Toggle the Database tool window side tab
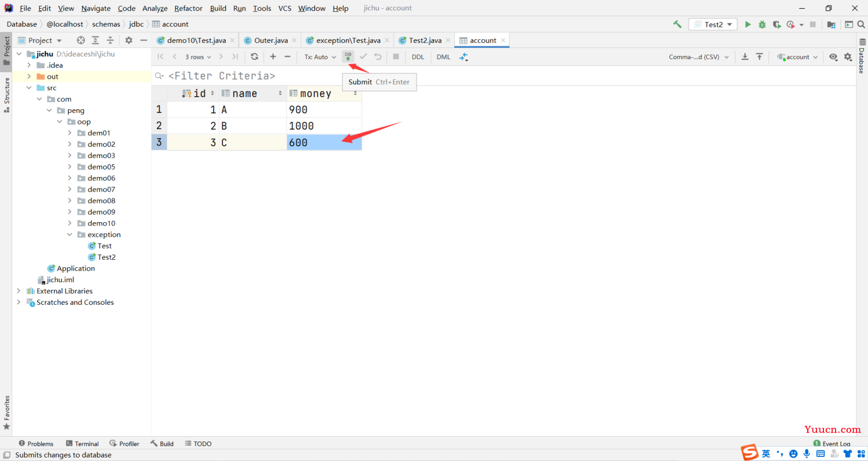The height and width of the screenshot is (461, 868). tap(862, 56)
